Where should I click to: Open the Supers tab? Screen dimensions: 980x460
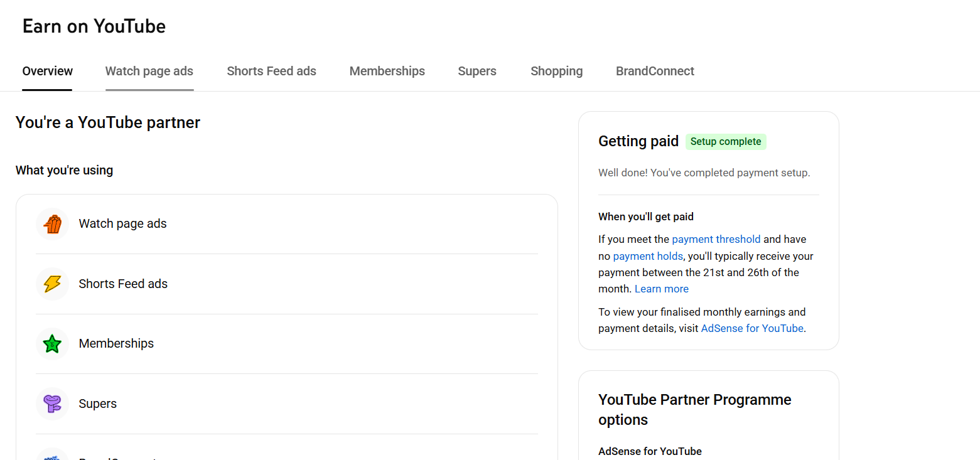(x=477, y=72)
